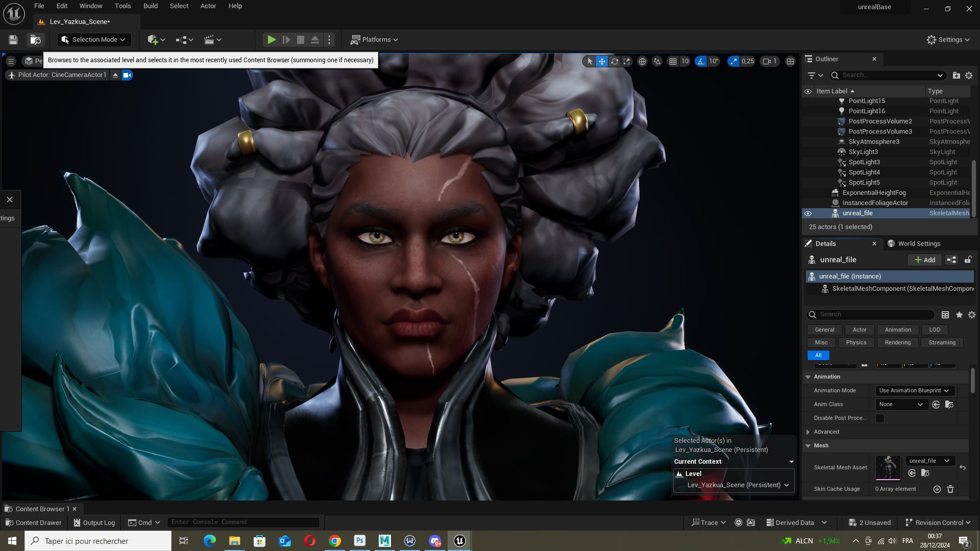Open the viewport layout grid icon

coord(790,61)
